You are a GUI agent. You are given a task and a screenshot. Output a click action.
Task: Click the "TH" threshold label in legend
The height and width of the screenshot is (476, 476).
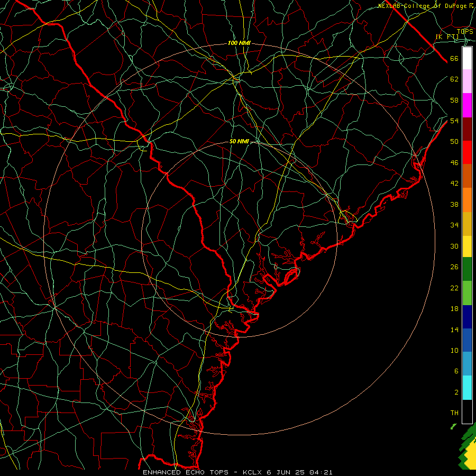[454, 413]
